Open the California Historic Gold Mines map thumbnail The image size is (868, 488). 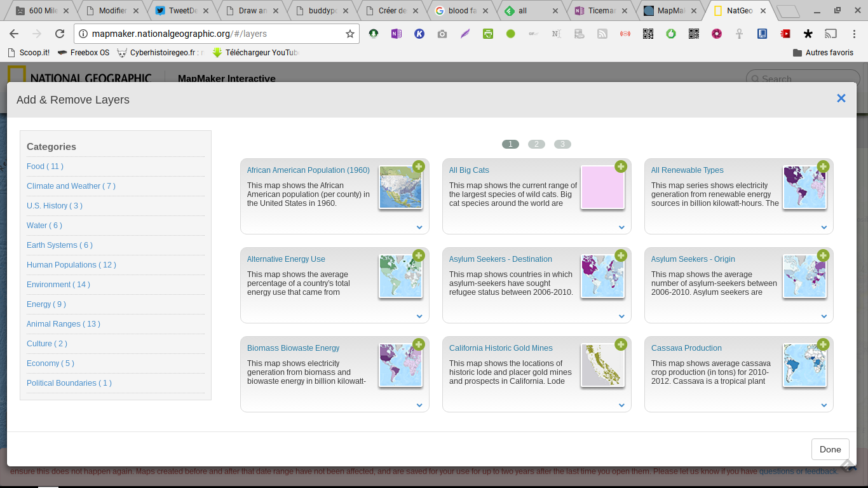[602, 365]
